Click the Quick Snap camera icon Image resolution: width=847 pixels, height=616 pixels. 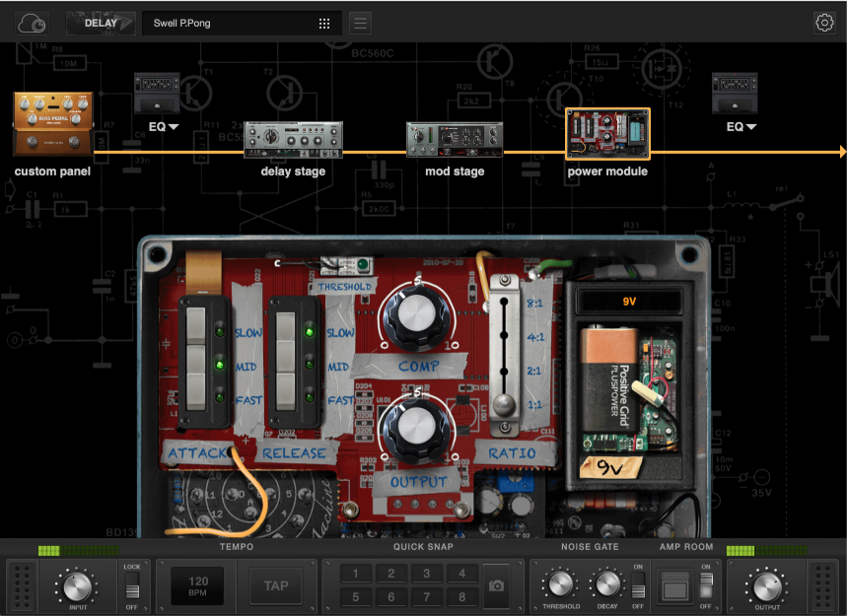(x=496, y=585)
